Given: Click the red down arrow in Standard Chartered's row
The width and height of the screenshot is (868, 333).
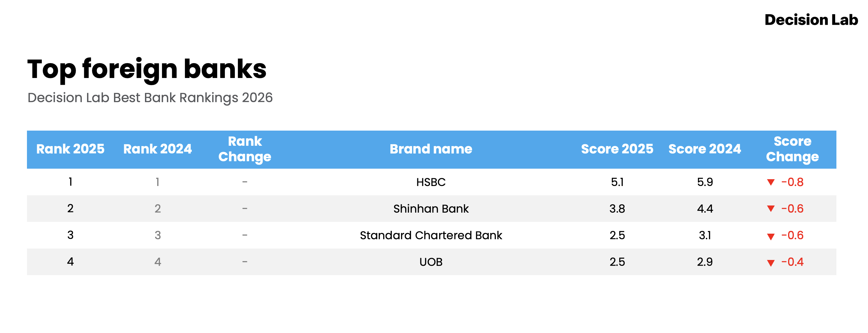Looking at the screenshot, I should tap(770, 236).
